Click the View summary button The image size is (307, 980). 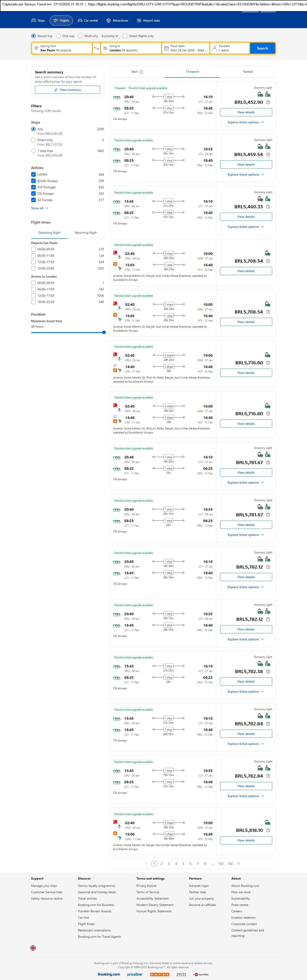tap(67, 90)
